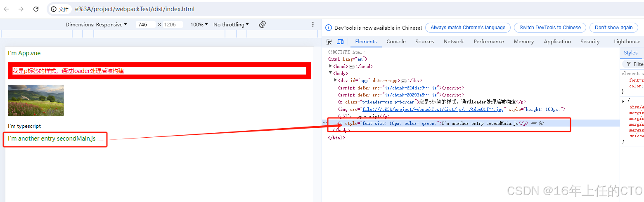Screen dimensions: 644x202
Task: Open the Performance tab
Action: [489, 42]
